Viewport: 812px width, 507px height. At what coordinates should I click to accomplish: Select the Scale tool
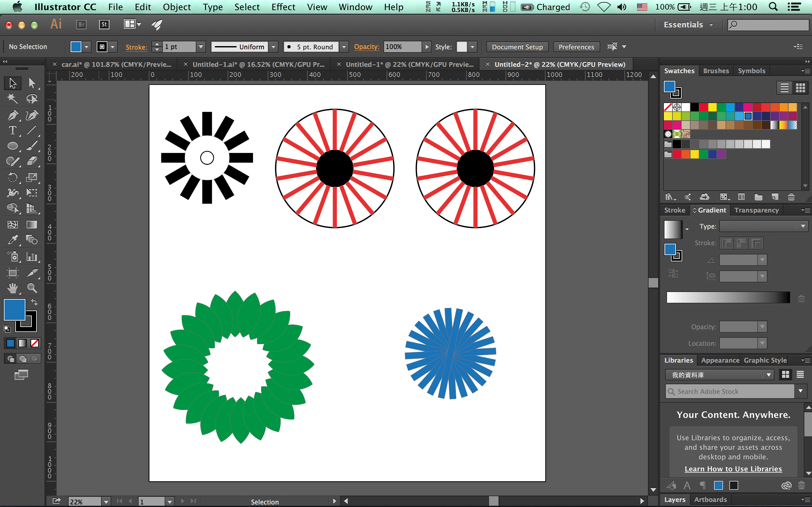tap(32, 177)
